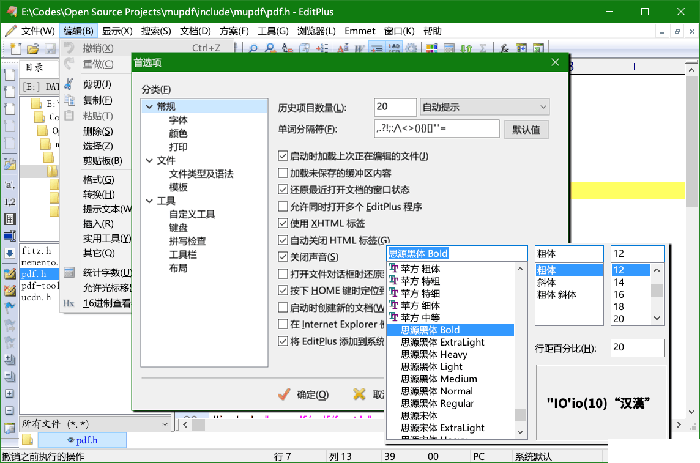Viewport: 700px width, 463px height.
Task: Choose 剪贴板(B) in the edit menu
Action: coord(102,161)
